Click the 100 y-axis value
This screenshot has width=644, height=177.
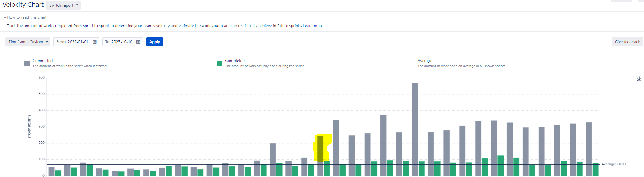[x=41, y=159]
